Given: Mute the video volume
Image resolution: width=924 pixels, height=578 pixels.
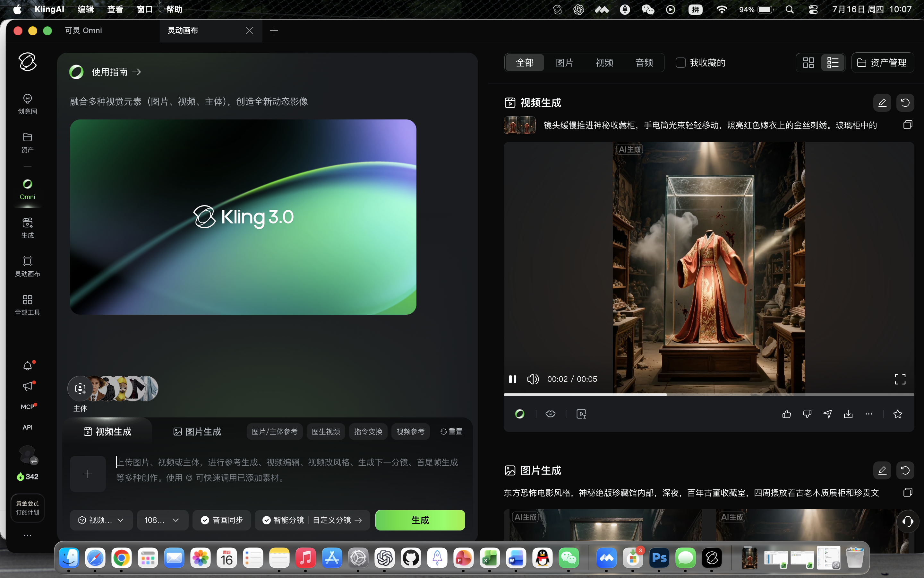Looking at the screenshot, I should [x=533, y=379].
